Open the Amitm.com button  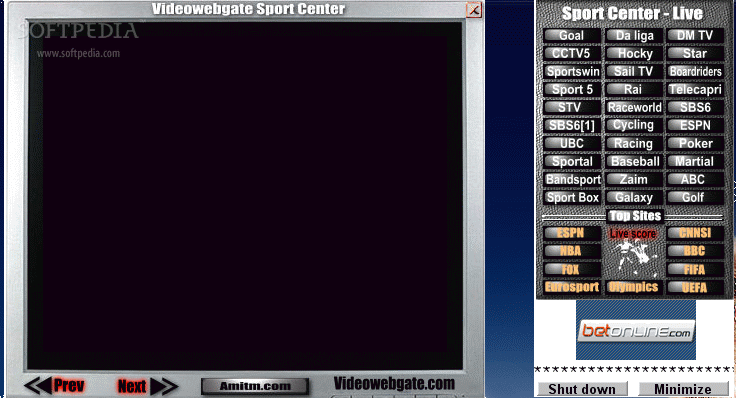[x=255, y=386]
